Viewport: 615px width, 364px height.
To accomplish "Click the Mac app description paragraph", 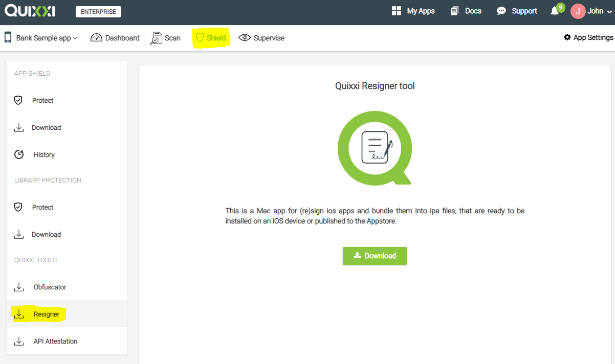I will point(375,216).
